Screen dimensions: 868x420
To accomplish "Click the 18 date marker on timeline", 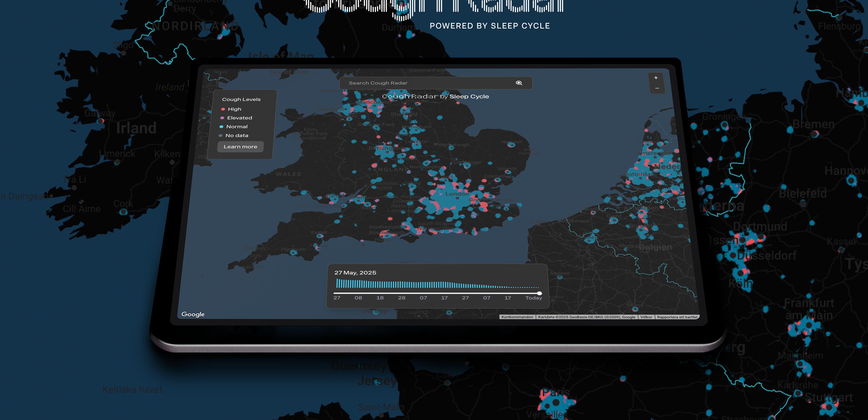I will click(x=380, y=298).
